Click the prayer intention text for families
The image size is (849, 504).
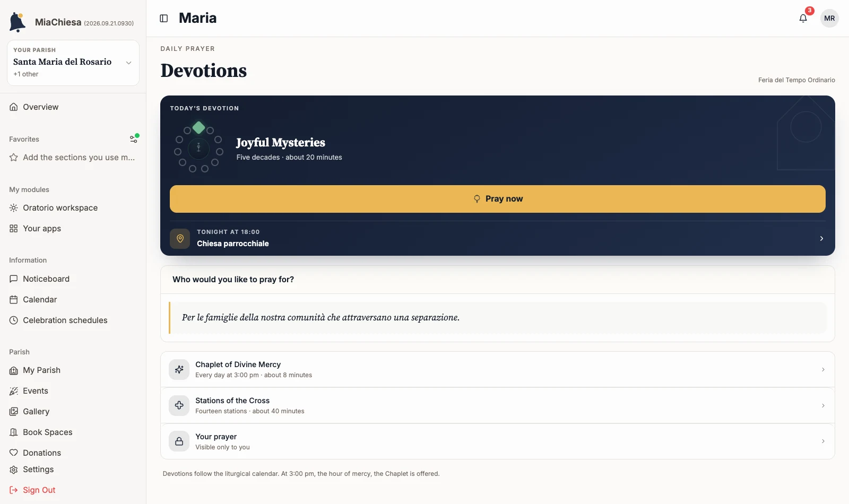[320, 317]
